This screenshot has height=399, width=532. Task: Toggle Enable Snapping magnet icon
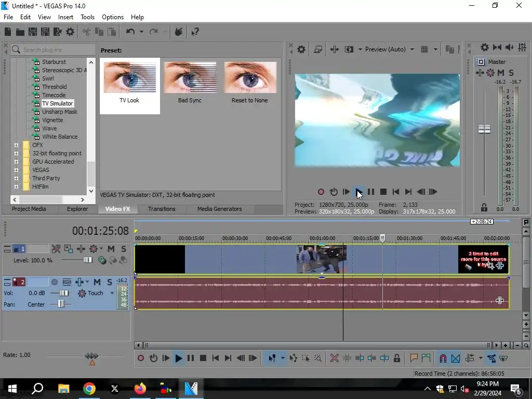(x=443, y=358)
